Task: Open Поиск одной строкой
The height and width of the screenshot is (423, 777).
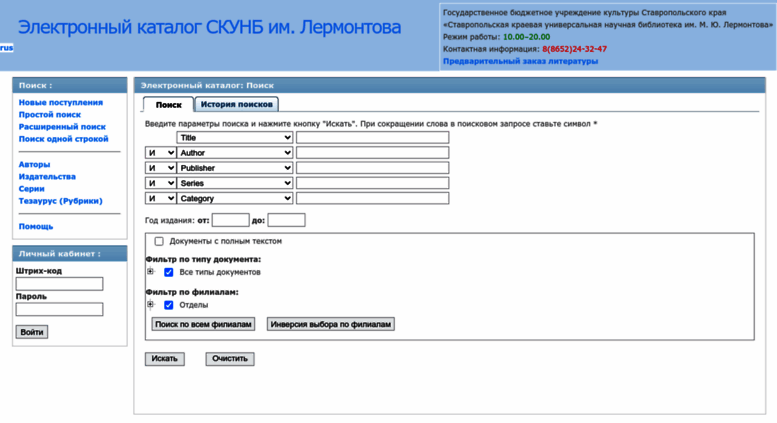Action: click(63, 139)
